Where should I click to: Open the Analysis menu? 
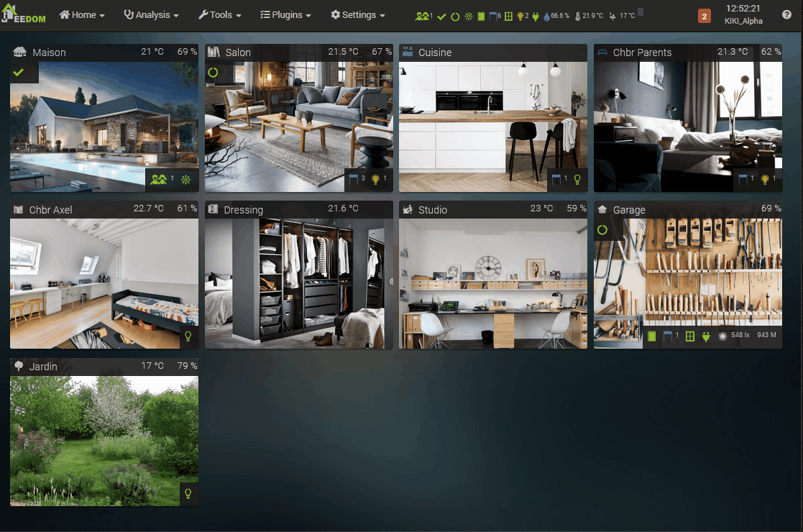click(151, 15)
